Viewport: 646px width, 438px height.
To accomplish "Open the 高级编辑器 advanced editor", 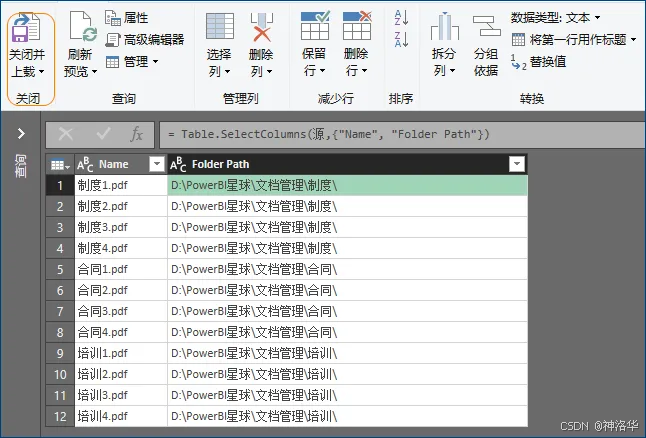I will tap(145, 40).
